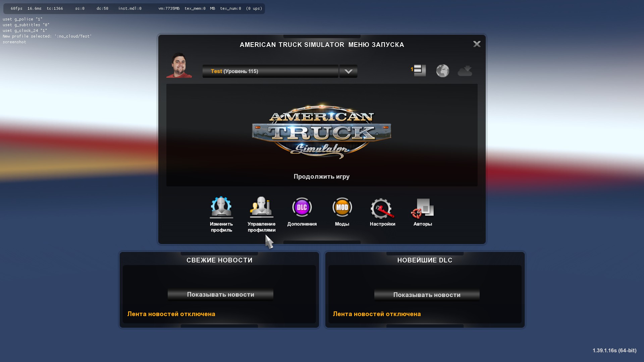The width and height of the screenshot is (644, 362).
Task: Open the purple DLC Дополнения icon
Action: click(x=302, y=207)
